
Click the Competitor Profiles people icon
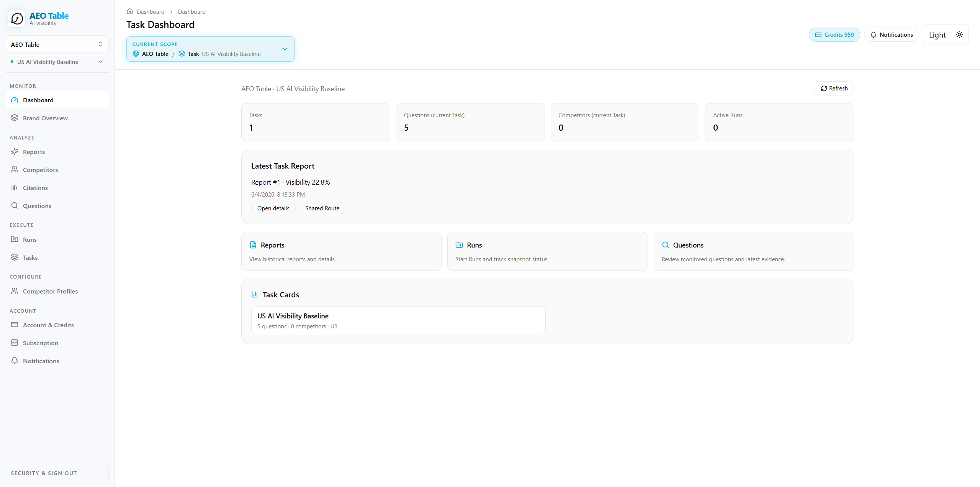click(x=15, y=291)
